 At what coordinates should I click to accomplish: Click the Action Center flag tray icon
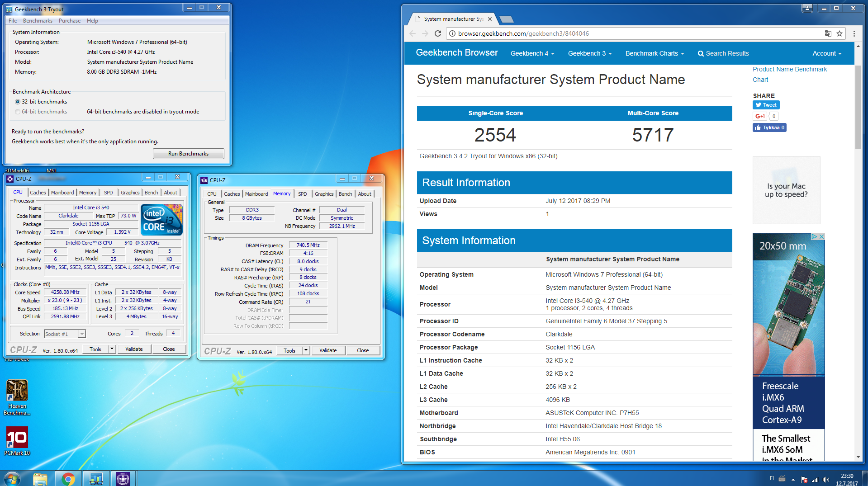[x=804, y=480]
